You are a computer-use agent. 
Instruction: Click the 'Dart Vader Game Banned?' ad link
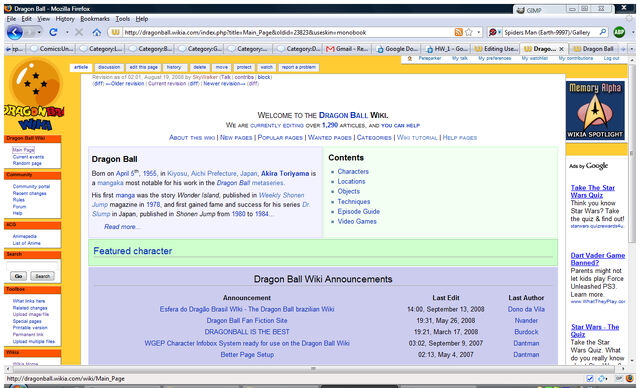point(598,259)
